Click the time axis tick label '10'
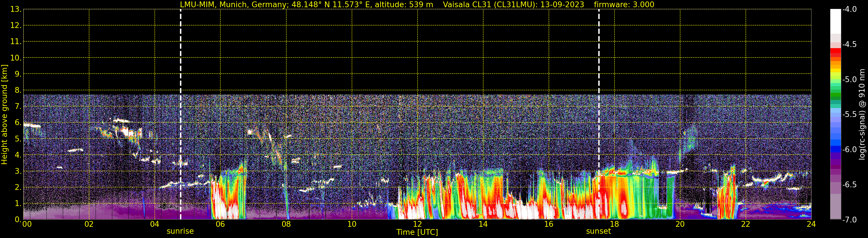The height and width of the screenshot is (238, 868). coord(352,224)
